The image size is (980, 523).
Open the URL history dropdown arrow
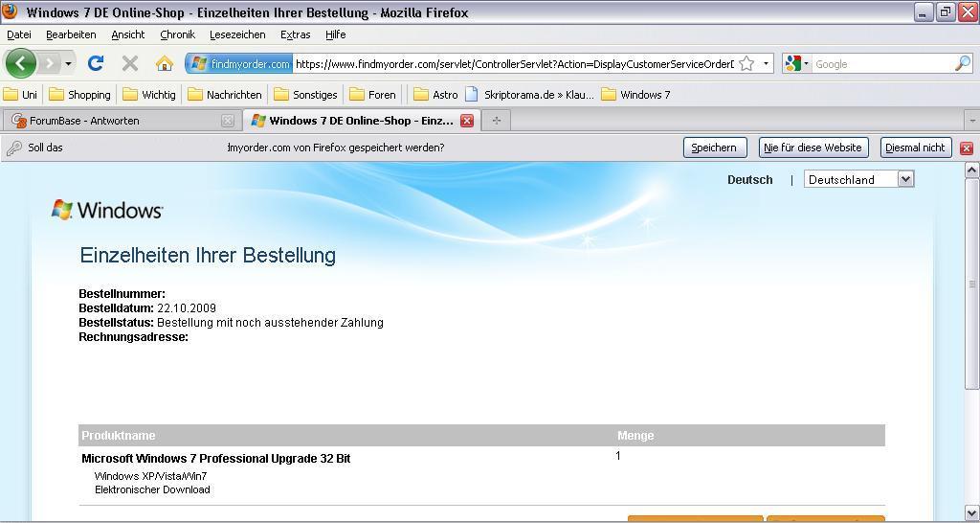[x=767, y=64]
